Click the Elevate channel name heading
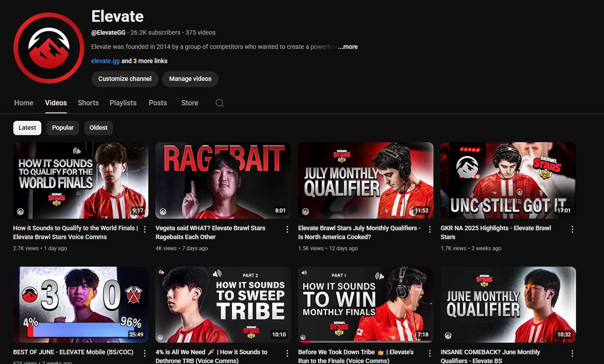The width and height of the screenshot is (604, 364). (x=117, y=16)
